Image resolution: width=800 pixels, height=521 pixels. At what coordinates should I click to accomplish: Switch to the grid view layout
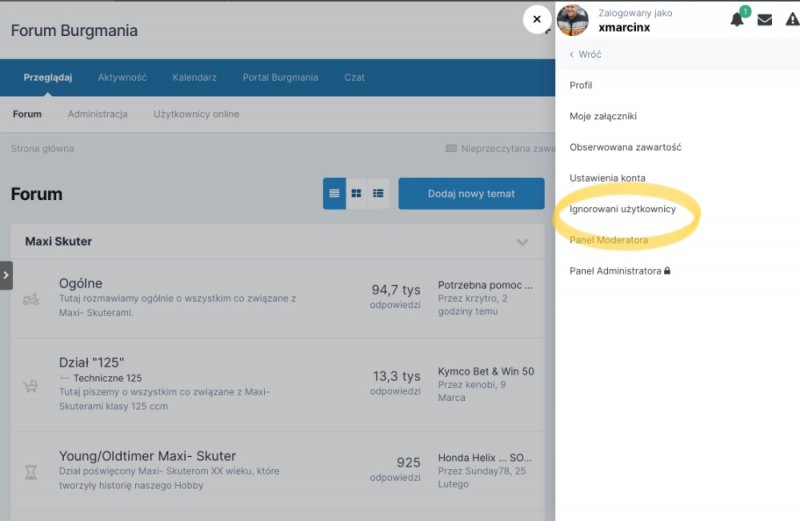click(356, 194)
